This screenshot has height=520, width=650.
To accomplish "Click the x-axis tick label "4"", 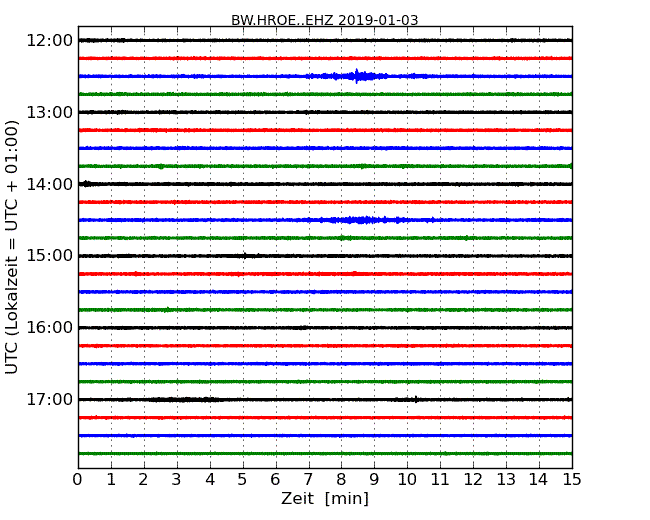I will point(210,480).
